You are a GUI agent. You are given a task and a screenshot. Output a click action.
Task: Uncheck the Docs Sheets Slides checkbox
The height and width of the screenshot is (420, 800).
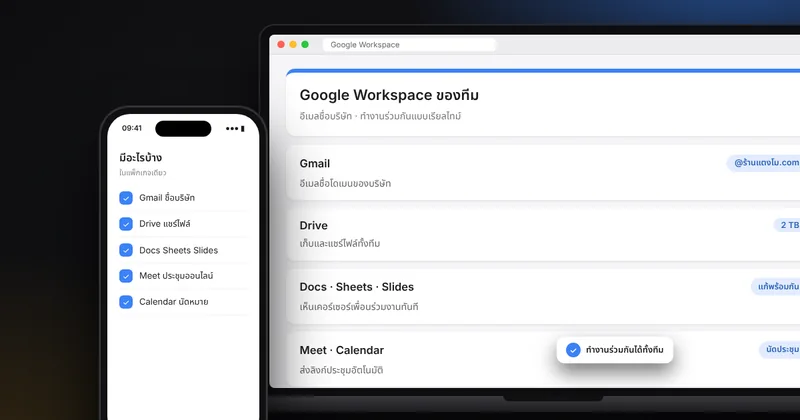pos(126,250)
